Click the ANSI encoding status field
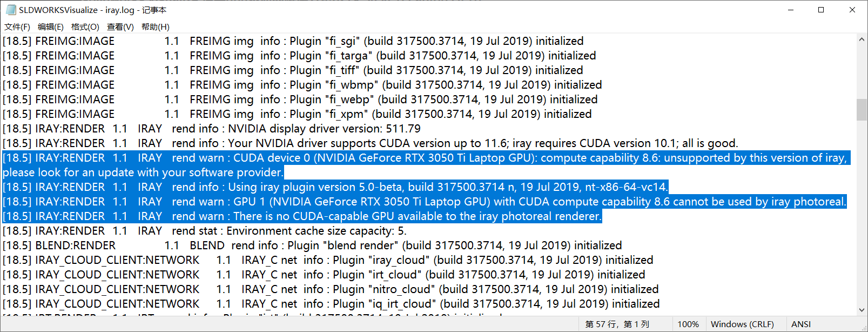This screenshot has height=332, width=868. (x=801, y=324)
